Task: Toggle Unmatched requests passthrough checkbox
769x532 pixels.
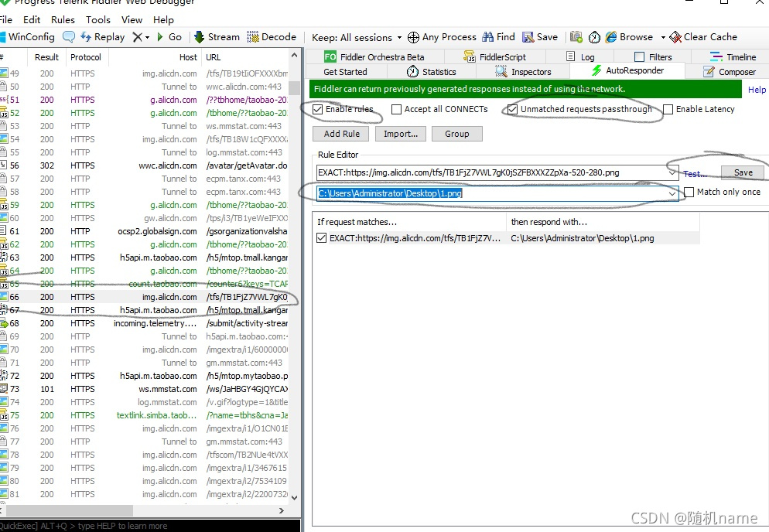Action: pos(512,109)
